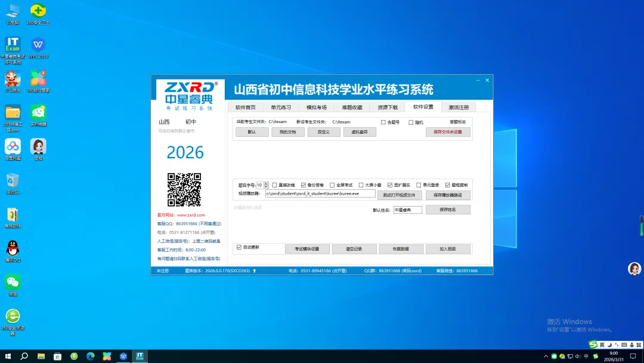Open the Windows Start menu

[8, 356]
